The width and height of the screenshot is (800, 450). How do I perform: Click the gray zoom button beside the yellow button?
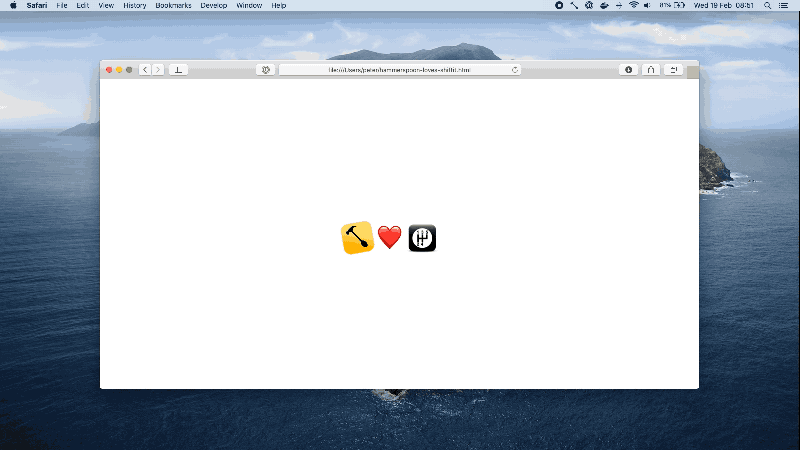coord(129,70)
